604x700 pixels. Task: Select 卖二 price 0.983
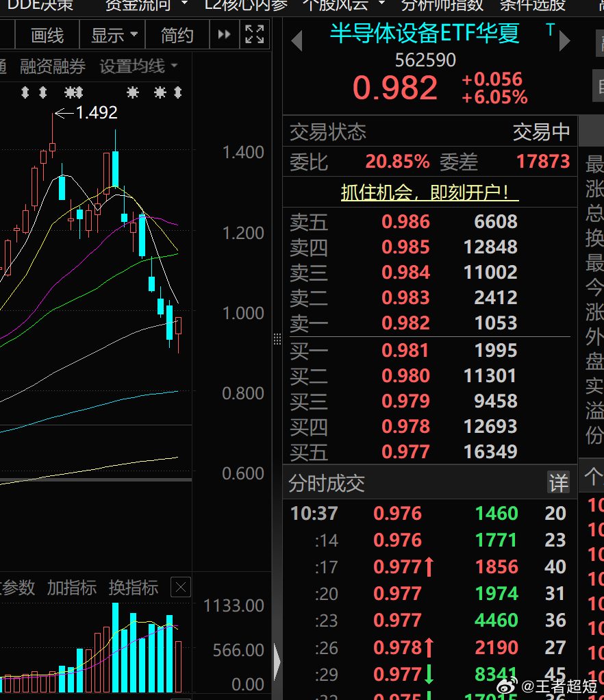405,298
